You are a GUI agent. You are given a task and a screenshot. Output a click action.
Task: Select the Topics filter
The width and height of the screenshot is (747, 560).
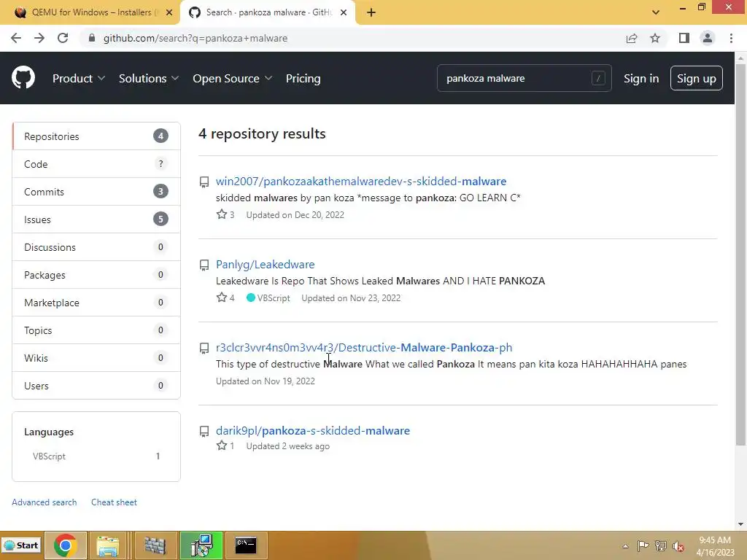[96, 330]
